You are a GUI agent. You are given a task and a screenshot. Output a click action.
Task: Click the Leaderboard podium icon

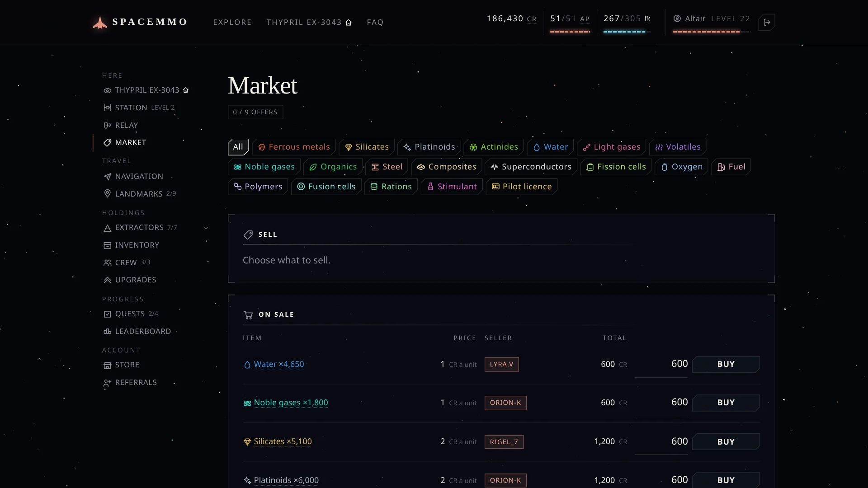tap(107, 331)
